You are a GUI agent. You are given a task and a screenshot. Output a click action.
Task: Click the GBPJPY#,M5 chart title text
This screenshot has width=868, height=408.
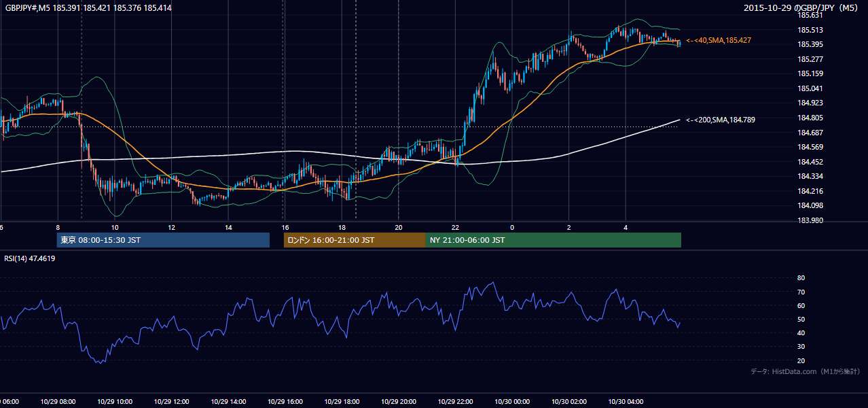tap(88, 8)
